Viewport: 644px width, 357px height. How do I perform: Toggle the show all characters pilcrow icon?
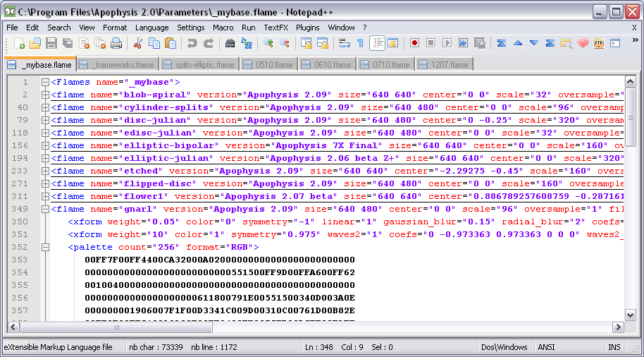[360, 43]
